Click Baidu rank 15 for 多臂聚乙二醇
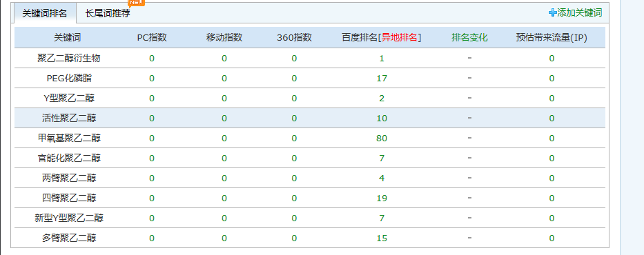Viewport: 644px width, 255px height. (382, 238)
